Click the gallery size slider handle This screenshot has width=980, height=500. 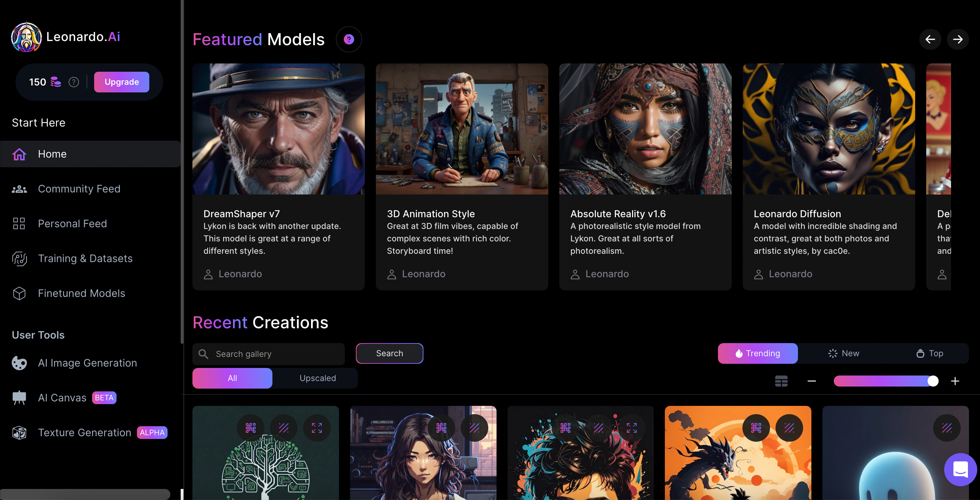932,381
